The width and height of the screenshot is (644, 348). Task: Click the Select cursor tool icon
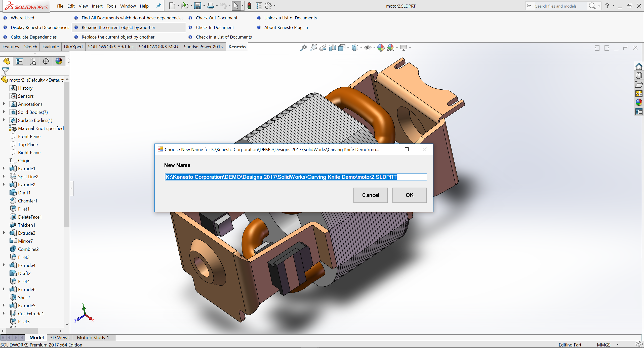[236, 6]
